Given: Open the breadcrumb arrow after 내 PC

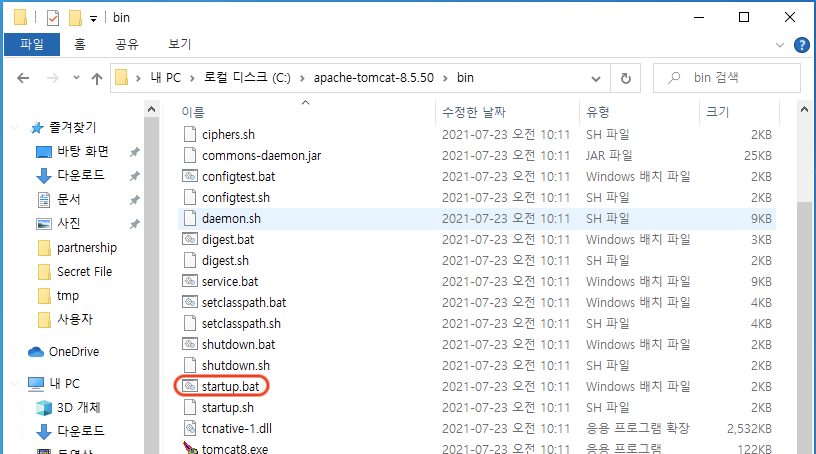Looking at the screenshot, I should tap(192, 79).
